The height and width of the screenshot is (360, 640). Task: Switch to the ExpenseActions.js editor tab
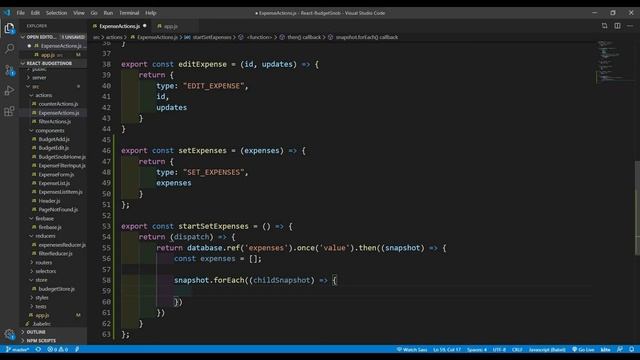coord(120,26)
